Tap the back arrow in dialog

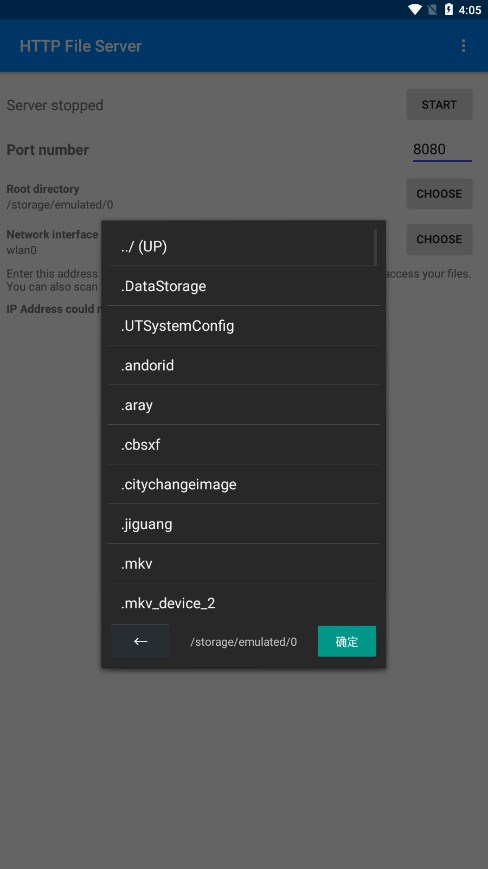(141, 641)
